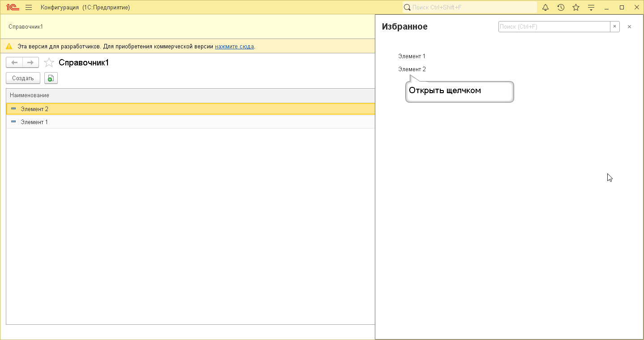Open the main menu hamburger icon
The height and width of the screenshot is (340, 644).
(x=29, y=8)
